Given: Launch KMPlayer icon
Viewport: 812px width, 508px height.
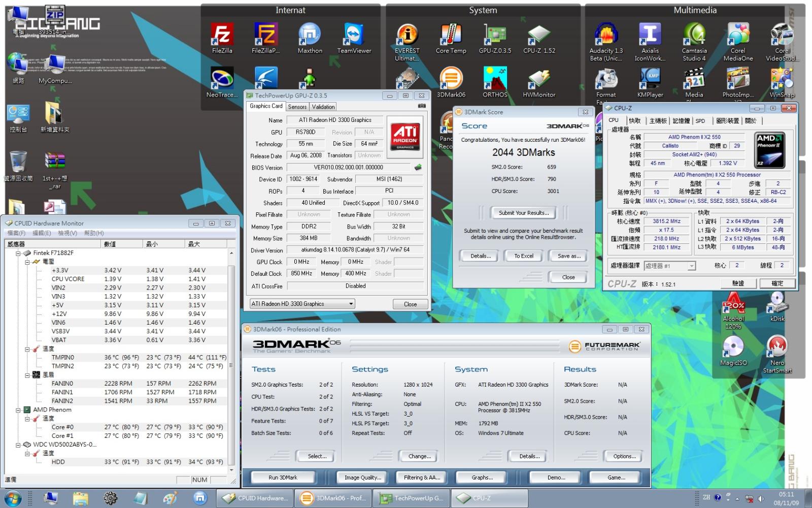Looking at the screenshot, I should [650, 82].
